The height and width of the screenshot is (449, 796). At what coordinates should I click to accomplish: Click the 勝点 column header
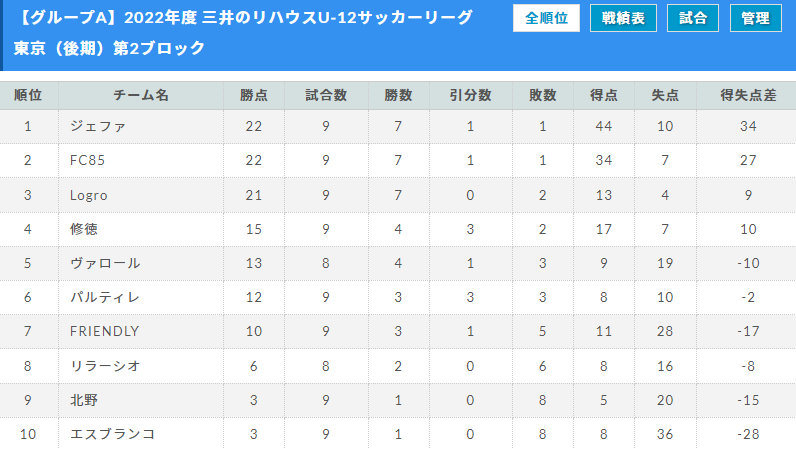(x=254, y=95)
